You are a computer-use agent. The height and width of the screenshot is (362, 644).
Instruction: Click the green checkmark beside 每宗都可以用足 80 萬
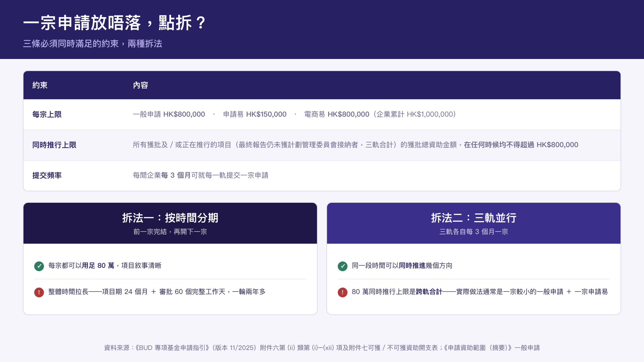coord(39,266)
